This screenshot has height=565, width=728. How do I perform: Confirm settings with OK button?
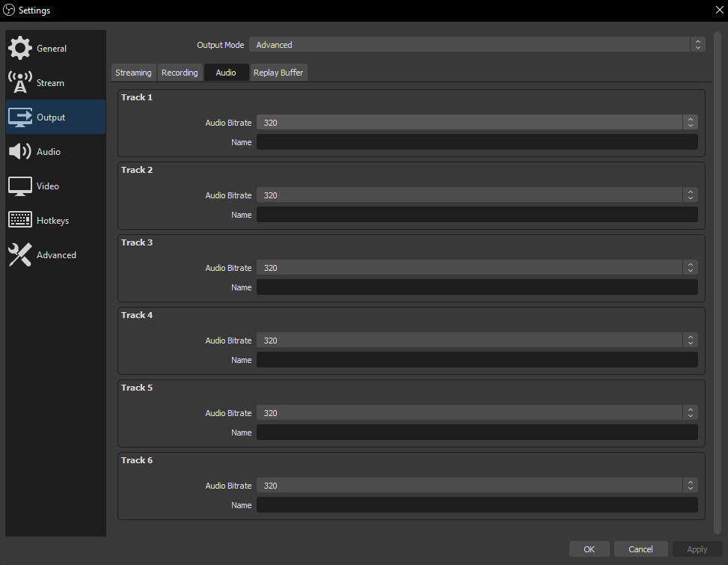[x=589, y=549]
